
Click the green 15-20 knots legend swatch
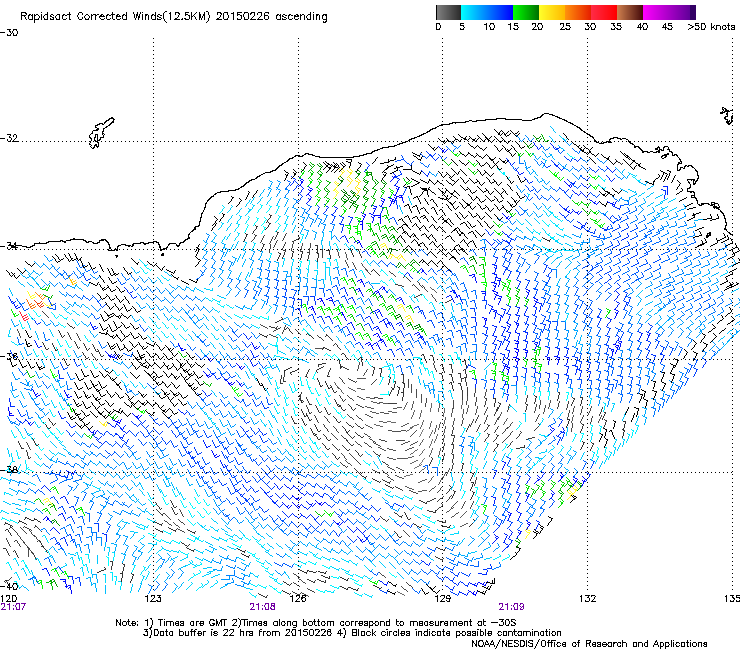point(526,12)
